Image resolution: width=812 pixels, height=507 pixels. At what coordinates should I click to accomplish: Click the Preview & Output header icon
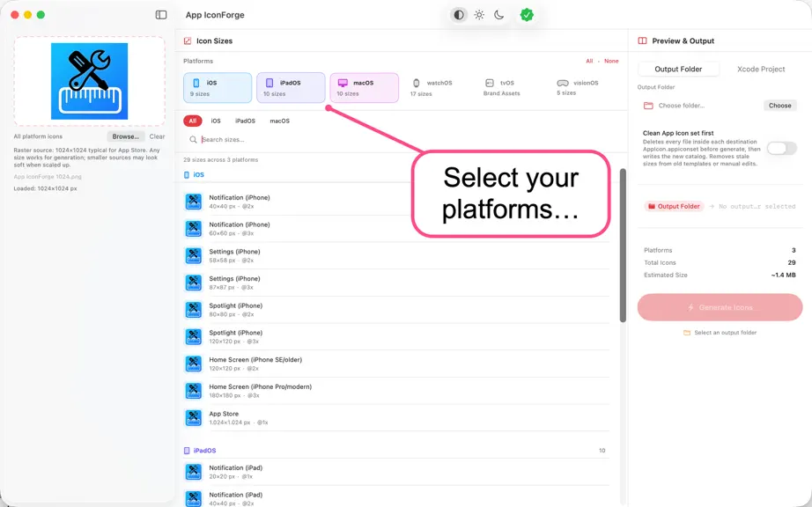[x=642, y=40]
